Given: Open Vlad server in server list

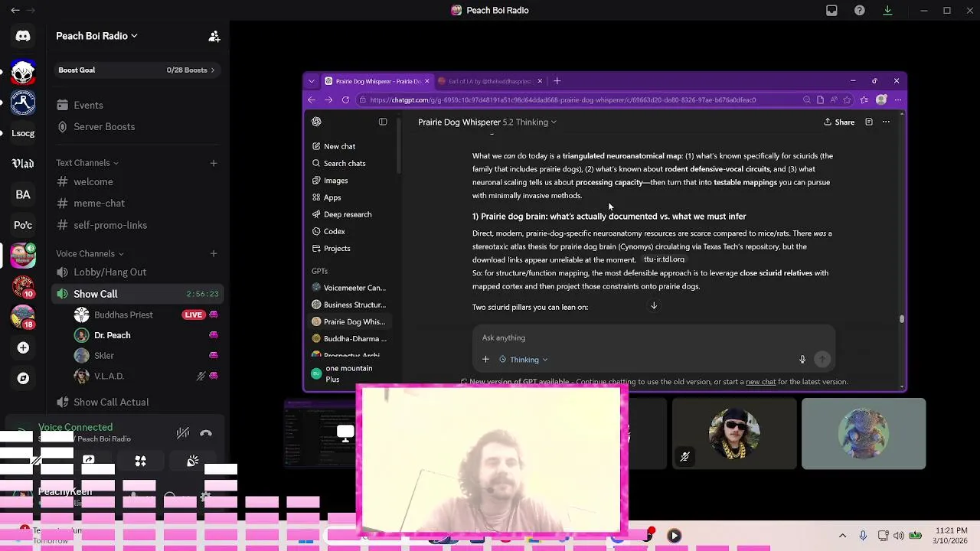Looking at the screenshot, I should [x=23, y=164].
